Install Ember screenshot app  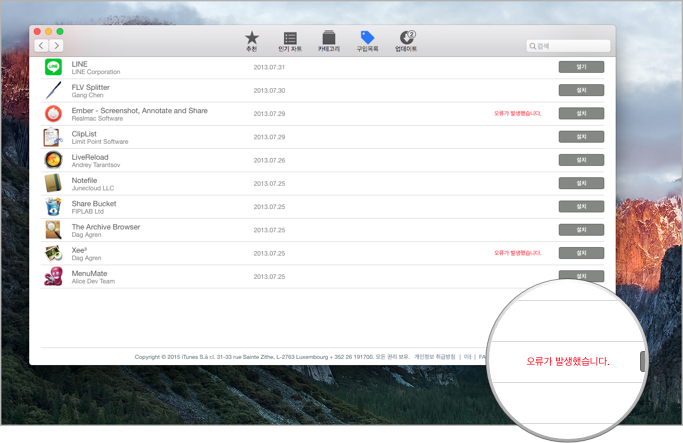[582, 113]
